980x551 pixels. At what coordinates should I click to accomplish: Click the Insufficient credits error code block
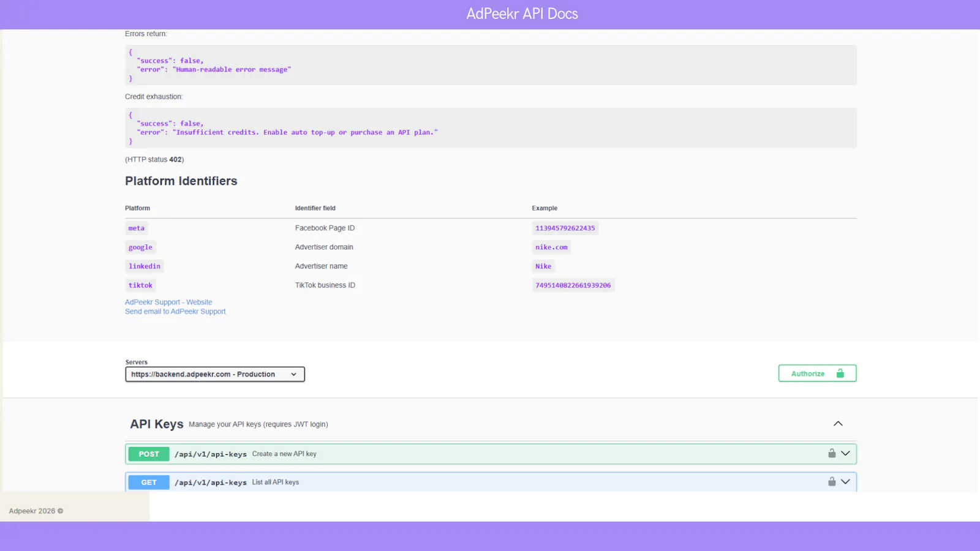491,128
